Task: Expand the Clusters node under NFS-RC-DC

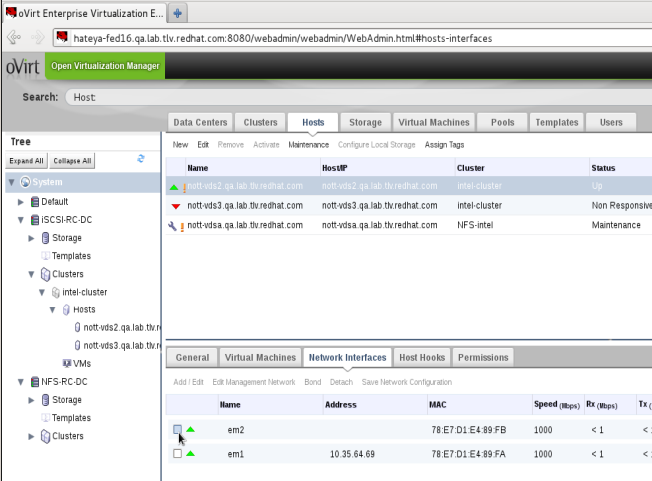Action: 31,437
